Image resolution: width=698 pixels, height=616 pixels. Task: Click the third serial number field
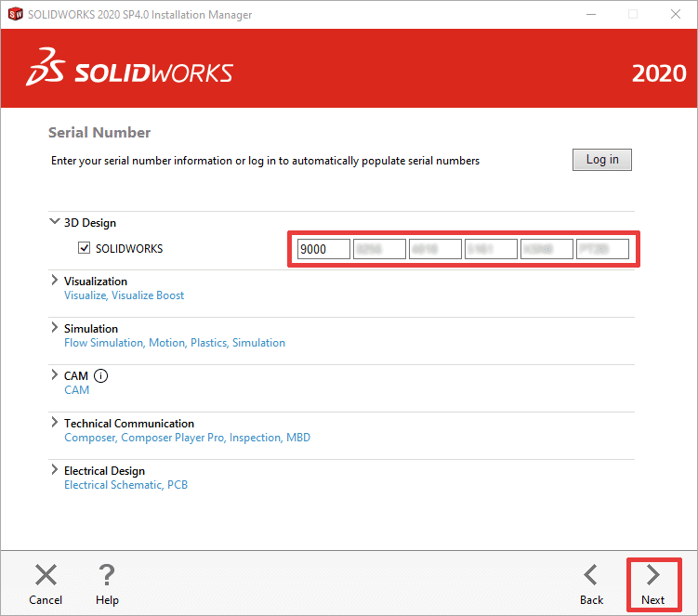tap(435, 249)
